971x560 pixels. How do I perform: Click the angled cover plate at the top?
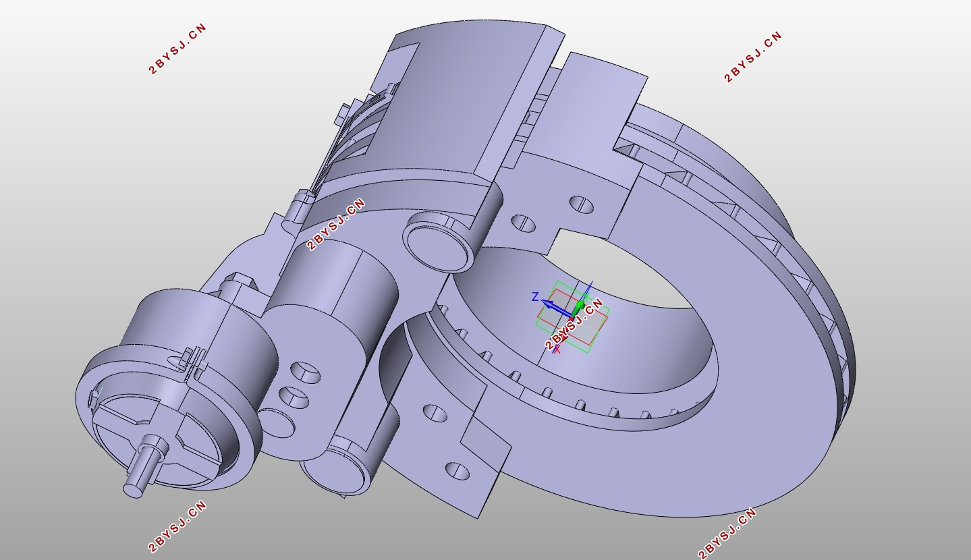coord(439,81)
